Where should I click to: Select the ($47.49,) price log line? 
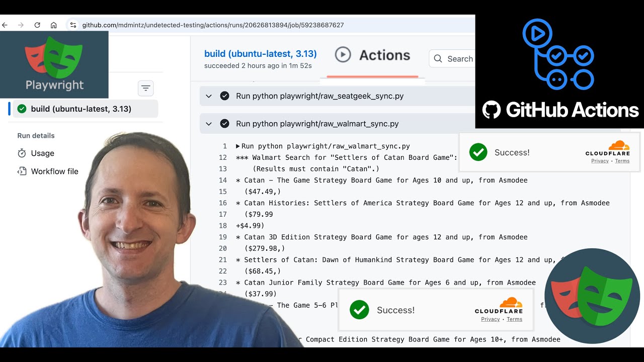tap(263, 192)
